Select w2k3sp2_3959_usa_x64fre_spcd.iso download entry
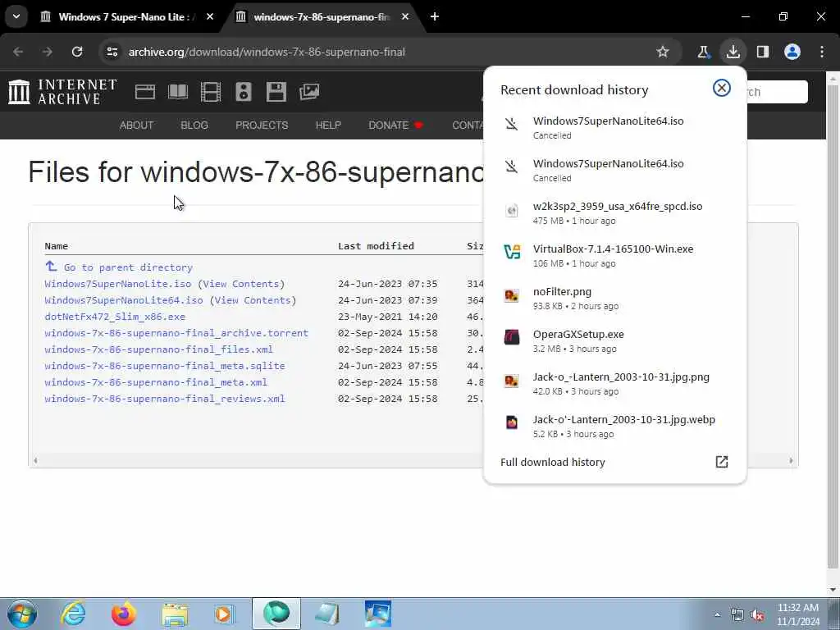Image resolution: width=840 pixels, height=630 pixels. click(x=615, y=212)
